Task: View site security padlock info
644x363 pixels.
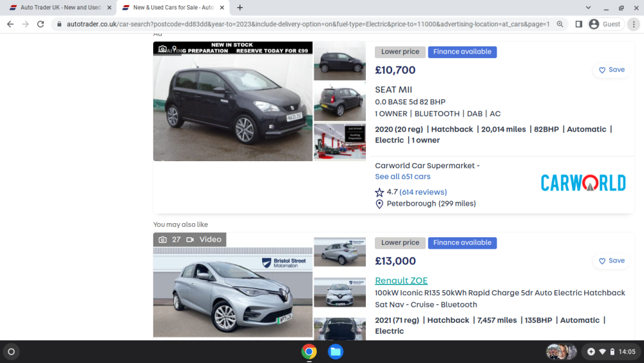Action: (x=59, y=25)
